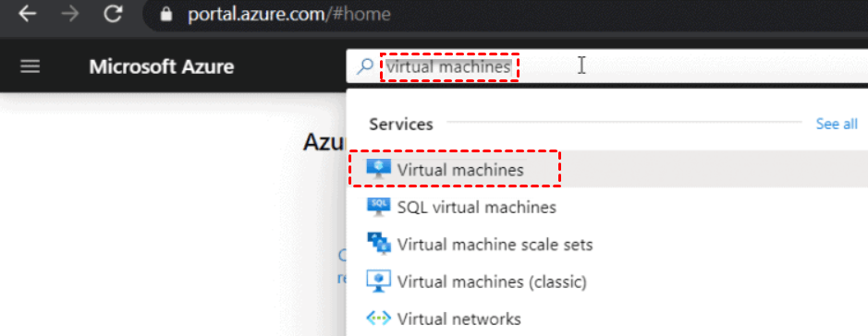This screenshot has width=868, height=336.
Task: Reload the Azure portal page
Action: 113,14
